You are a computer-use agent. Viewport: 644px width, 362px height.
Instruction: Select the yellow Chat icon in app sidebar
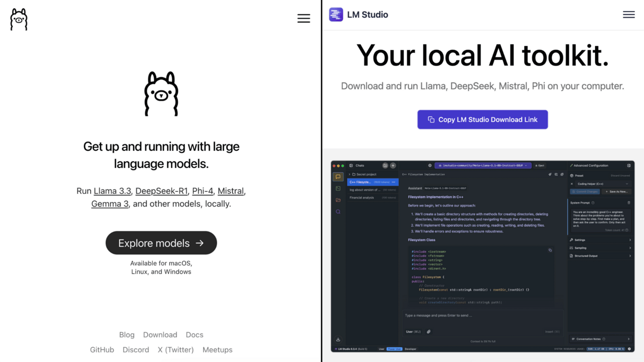[338, 177]
